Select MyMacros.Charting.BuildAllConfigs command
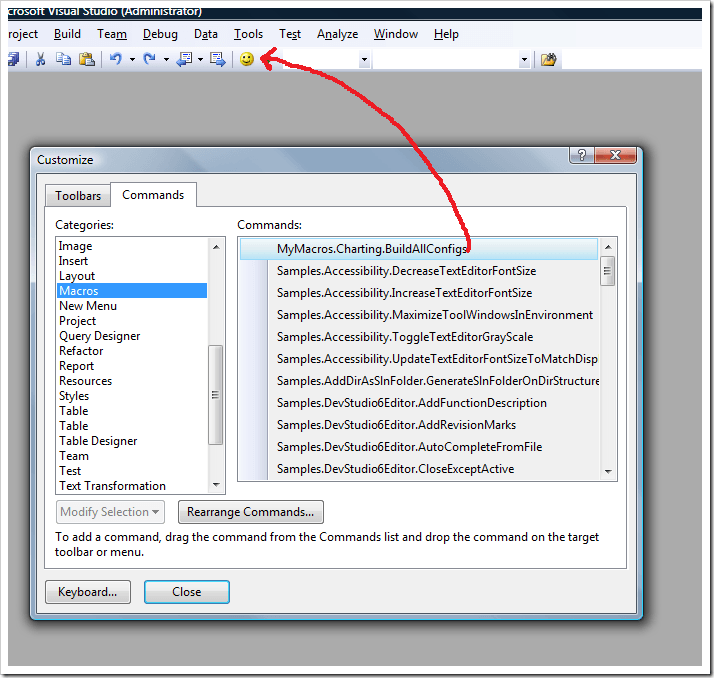 coord(419,249)
